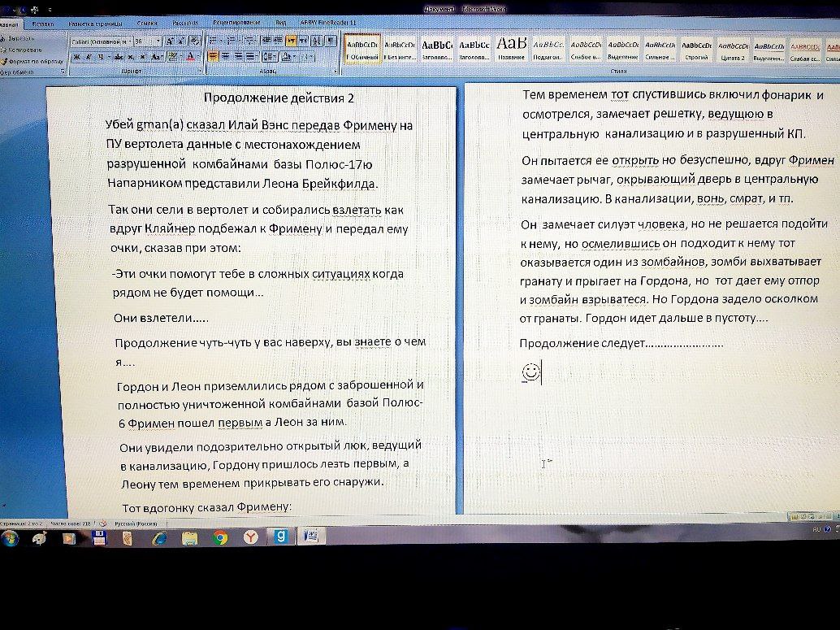
Task: Switch to the Вставка tab
Action: click(x=43, y=24)
